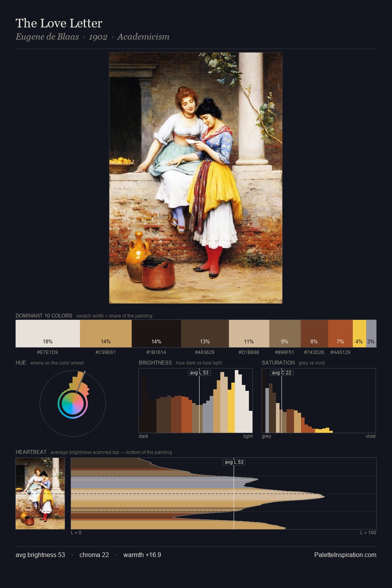Click the Saturation histogram chart
The image size is (392, 588).
pyautogui.click(x=319, y=401)
